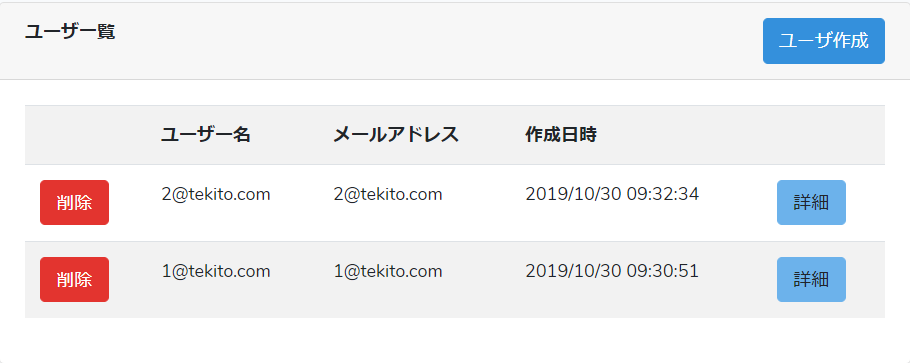Click the 作成日時 column header
The width and height of the screenshot is (910, 363).
pos(561,135)
